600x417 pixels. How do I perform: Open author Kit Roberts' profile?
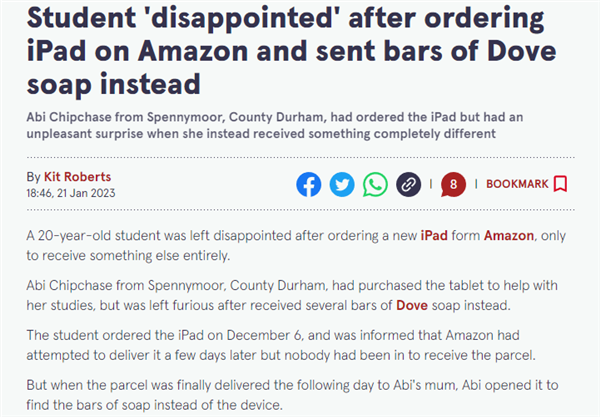(x=77, y=177)
